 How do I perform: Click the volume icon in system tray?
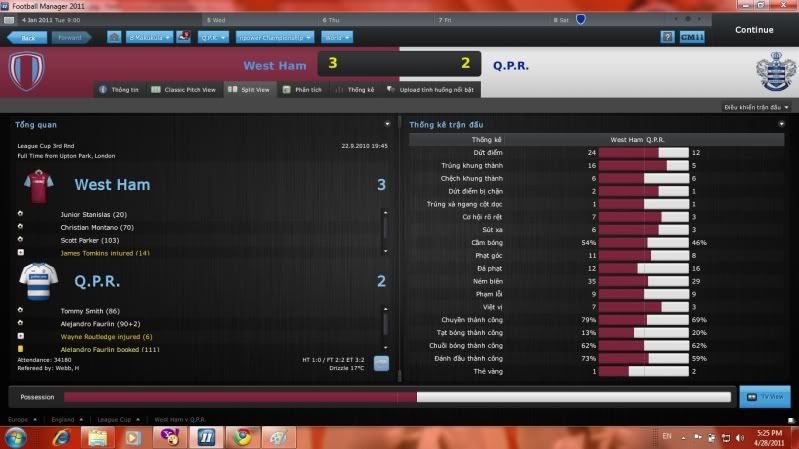[x=740, y=438]
